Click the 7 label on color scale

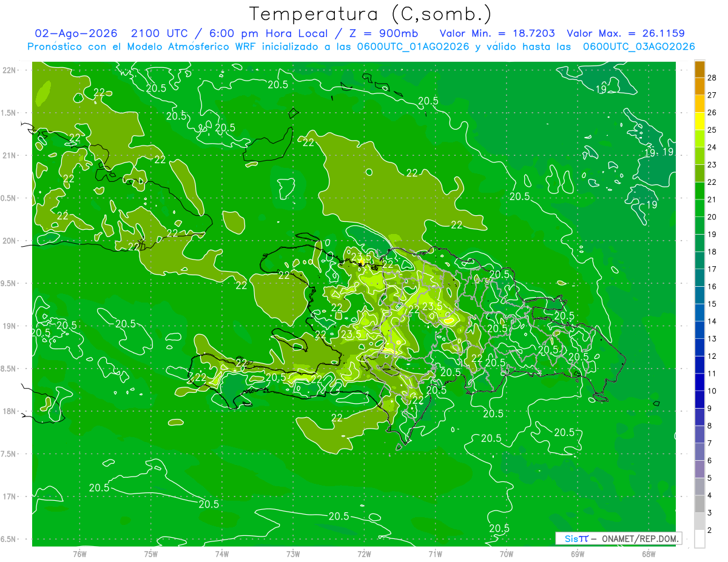click(710, 443)
